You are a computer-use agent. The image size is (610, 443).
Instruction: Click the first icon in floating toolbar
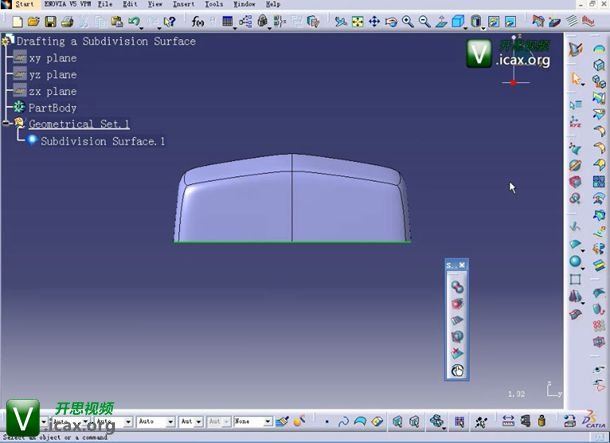coord(456,288)
